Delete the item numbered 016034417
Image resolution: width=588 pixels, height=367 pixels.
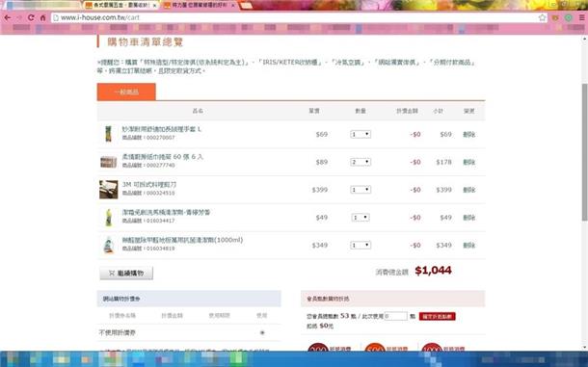469,218
